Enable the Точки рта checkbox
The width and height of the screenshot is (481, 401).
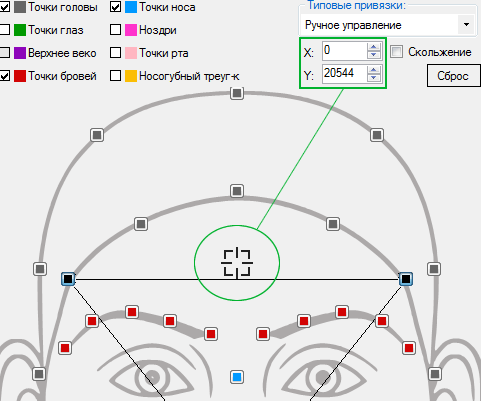pyautogui.click(x=115, y=53)
